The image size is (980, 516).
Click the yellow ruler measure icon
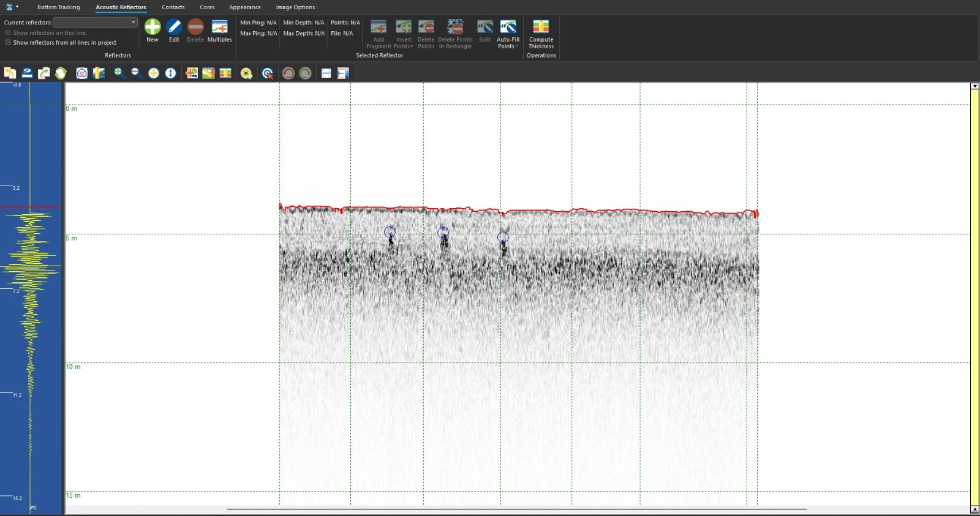99,73
